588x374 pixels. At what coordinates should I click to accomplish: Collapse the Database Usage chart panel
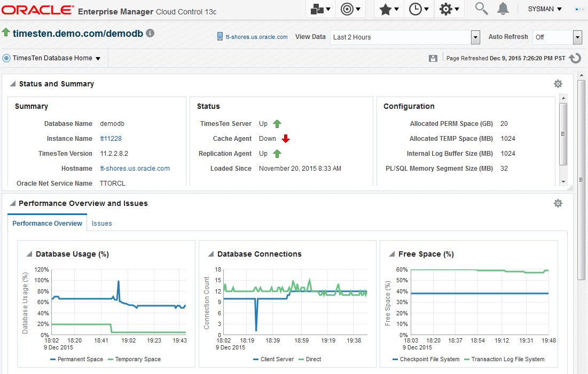point(29,254)
